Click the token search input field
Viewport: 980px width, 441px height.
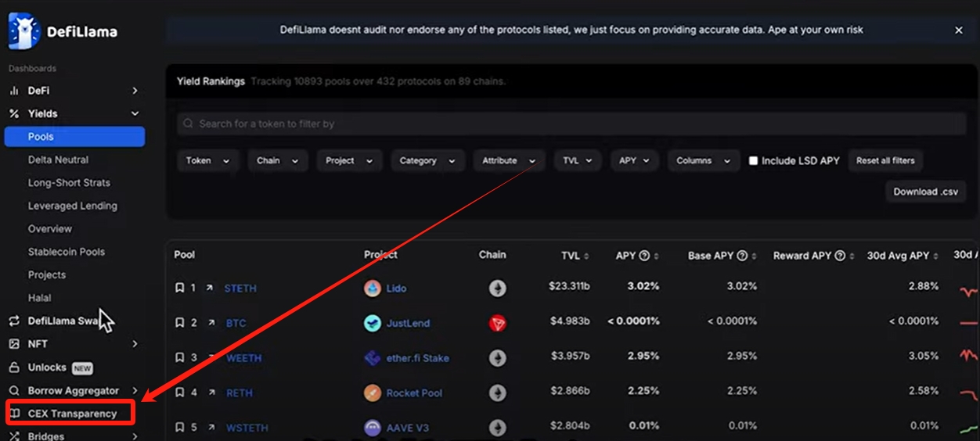(x=571, y=124)
